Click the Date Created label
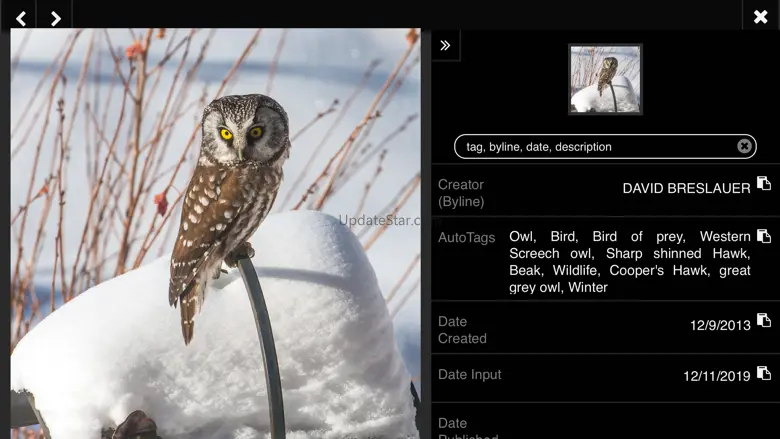Screen dimensions: 780x439 pos(462,330)
